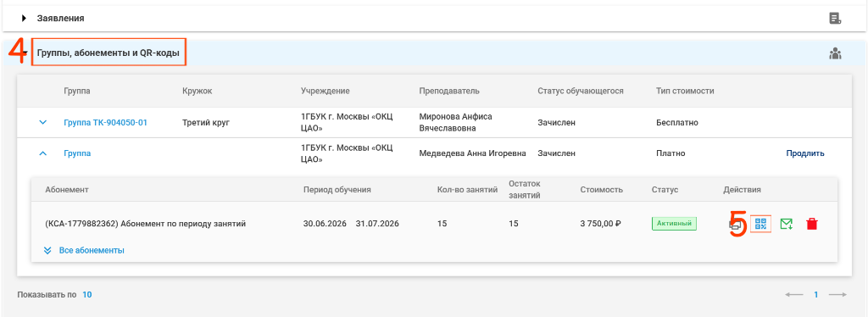Open the Показывать по 10 page-size selector
Screen dimensions: 868x317
point(87,295)
